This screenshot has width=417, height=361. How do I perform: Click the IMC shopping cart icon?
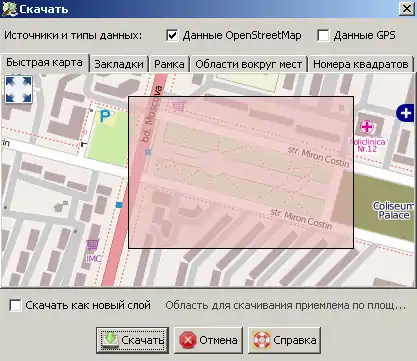click(x=93, y=245)
